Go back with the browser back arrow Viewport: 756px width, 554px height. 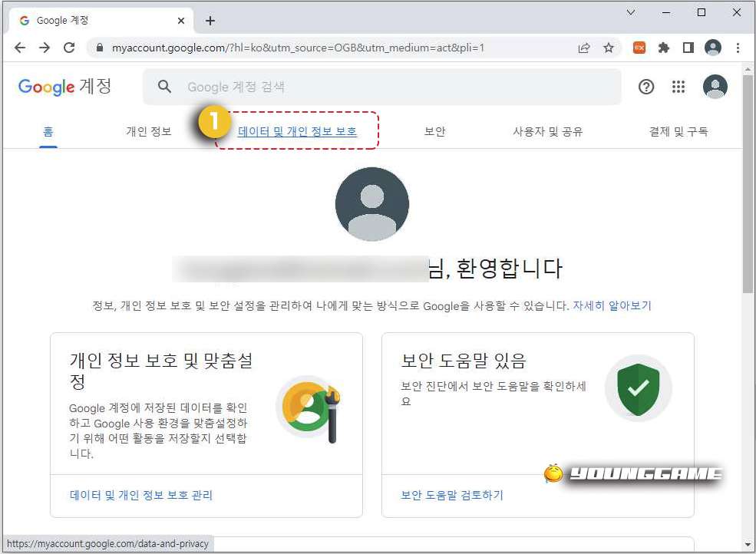[x=20, y=48]
